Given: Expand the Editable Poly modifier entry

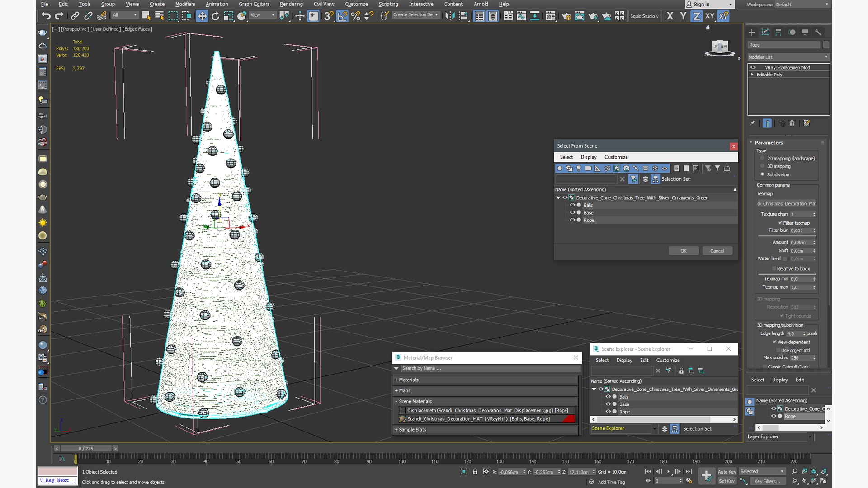Looking at the screenshot, I should [752, 75].
